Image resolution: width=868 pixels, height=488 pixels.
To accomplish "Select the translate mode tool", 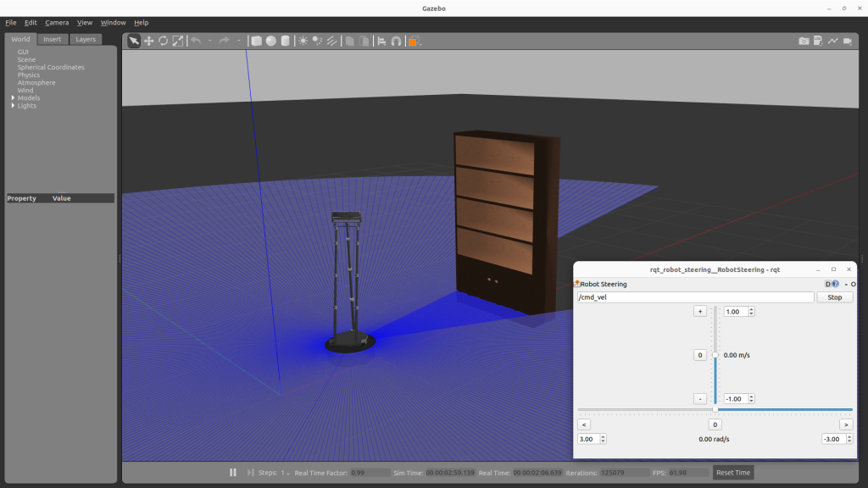I will [148, 41].
